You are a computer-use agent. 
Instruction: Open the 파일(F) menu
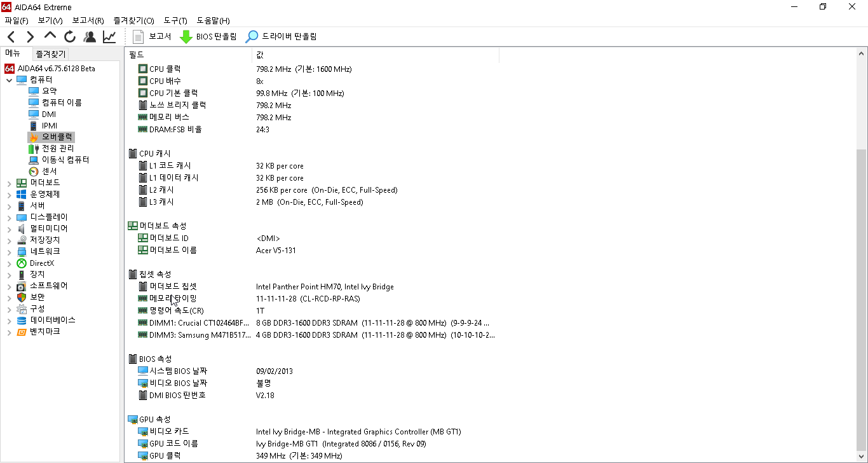(17, 21)
